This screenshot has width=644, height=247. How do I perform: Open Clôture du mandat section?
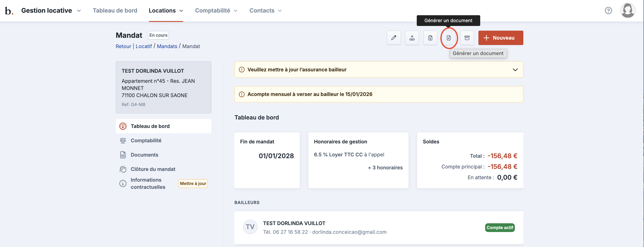(x=153, y=169)
